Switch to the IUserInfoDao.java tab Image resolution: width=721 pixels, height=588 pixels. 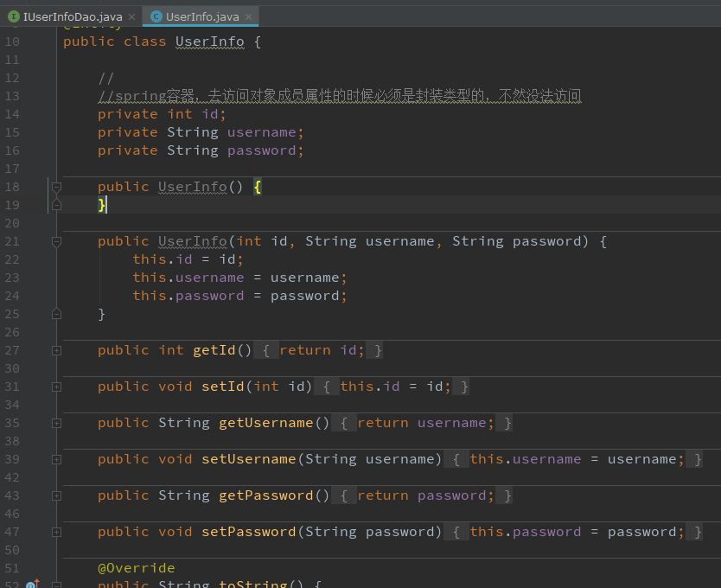[x=73, y=17]
